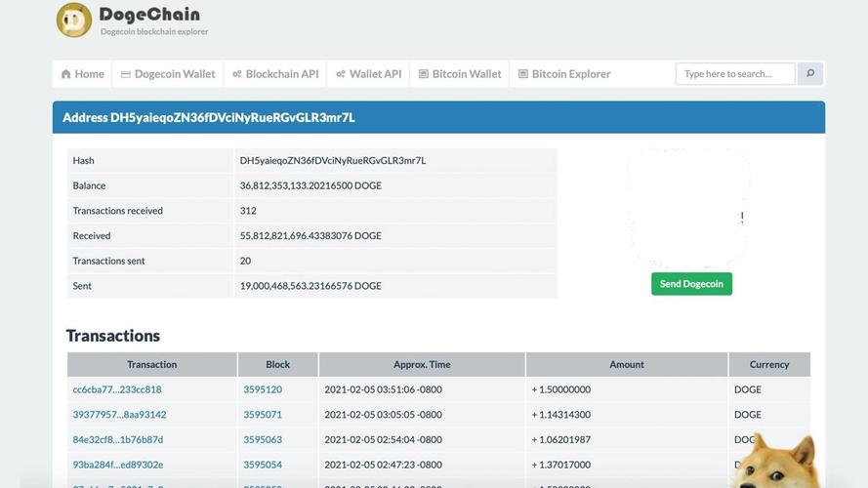
Task: Click the time 2021-02-05 03:05:05 -0800
Action: click(x=383, y=415)
